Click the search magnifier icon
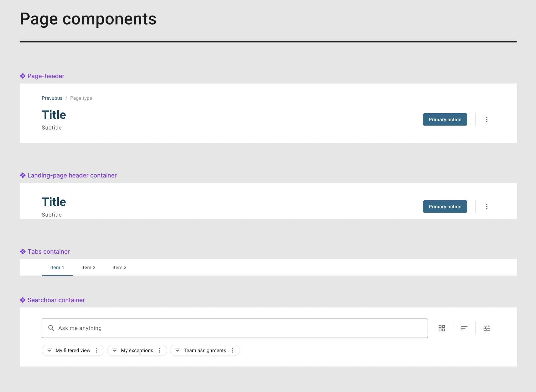Screen dimensions: 536x392 (51, 328)
